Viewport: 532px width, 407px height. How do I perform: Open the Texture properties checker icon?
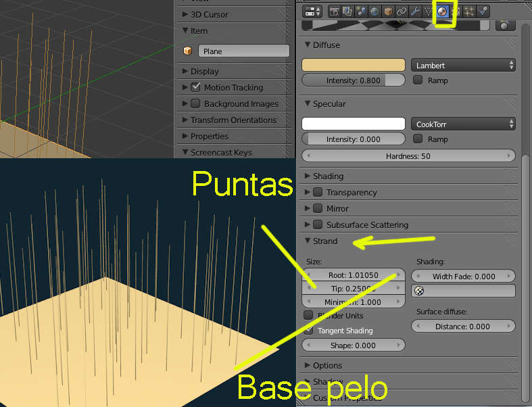456,12
